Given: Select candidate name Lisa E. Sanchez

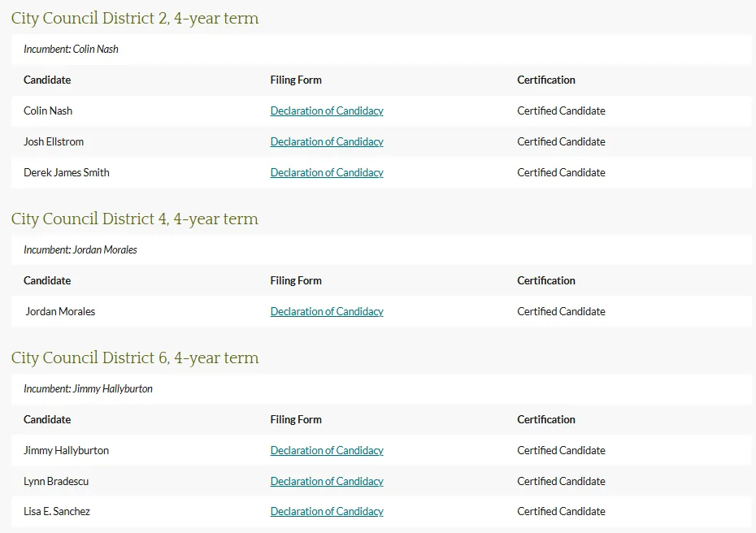Looking at the screenshot, I should pos(57,511).
